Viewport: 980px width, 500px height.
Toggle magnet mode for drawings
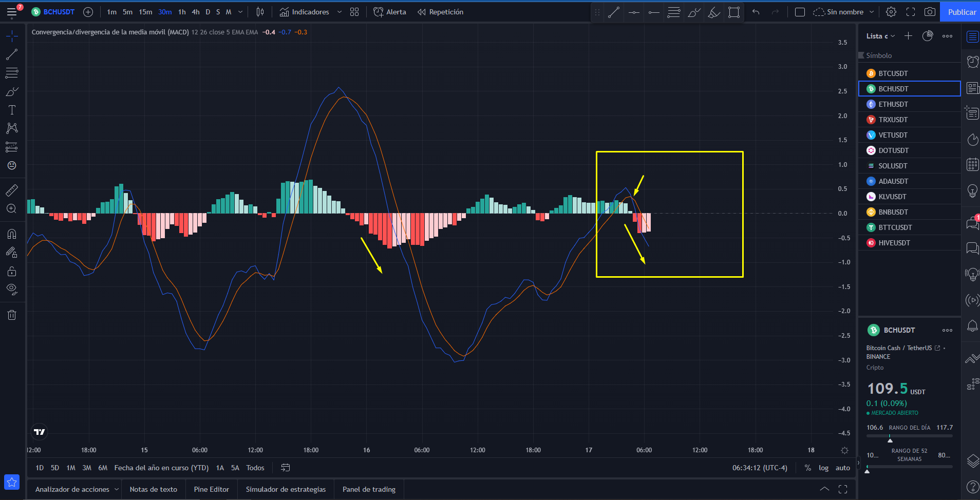(12, 234)
